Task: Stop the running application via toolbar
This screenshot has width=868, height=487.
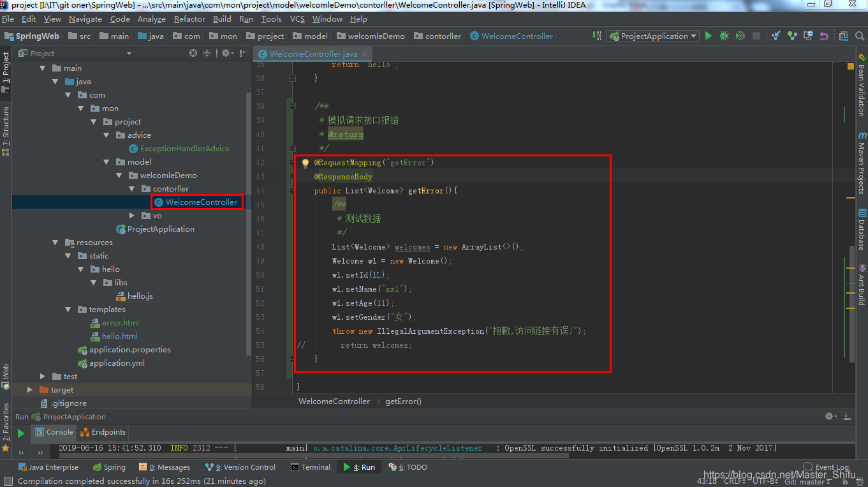Action: click(x=756, y=36)
